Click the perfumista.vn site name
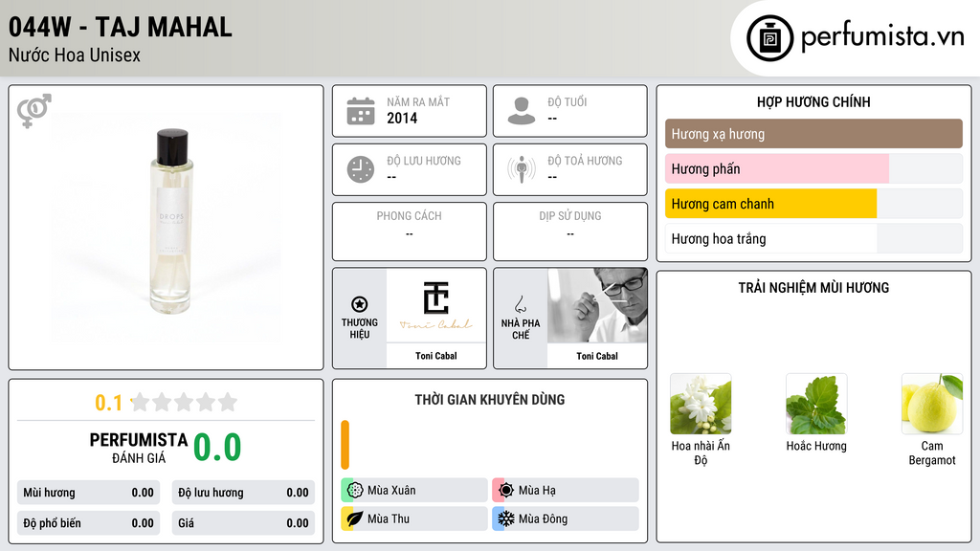 pyautogui.click(x=882, y=37)
